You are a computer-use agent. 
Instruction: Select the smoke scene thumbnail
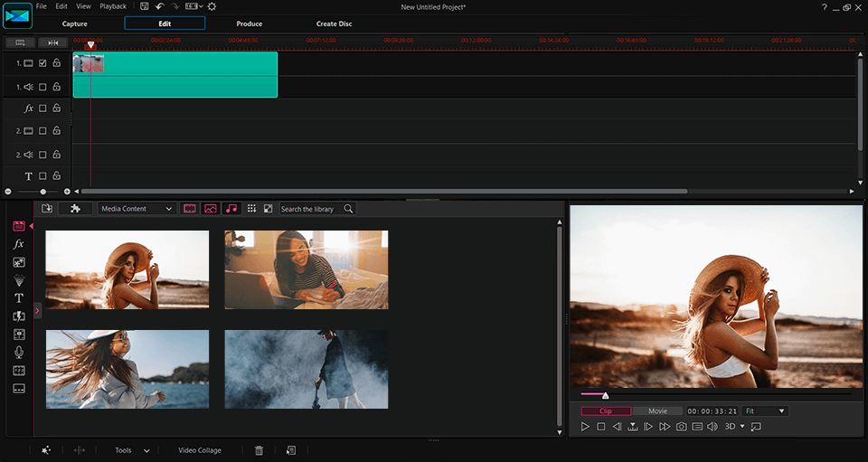(307, 370)
